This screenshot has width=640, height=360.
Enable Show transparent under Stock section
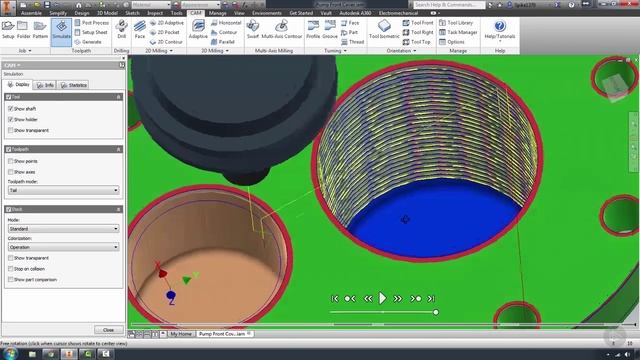11,258
